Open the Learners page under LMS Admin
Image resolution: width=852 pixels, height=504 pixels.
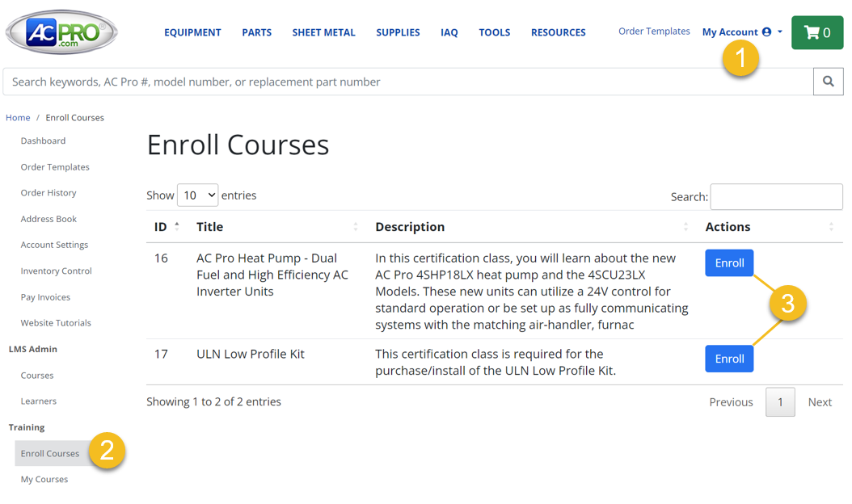coord(38,401)
